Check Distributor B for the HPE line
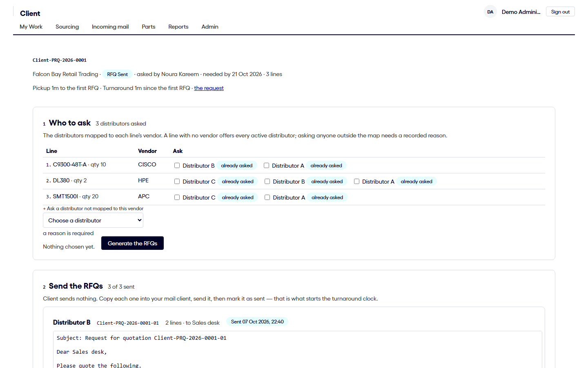Viewport: 588px width, 368px height. 267,182
